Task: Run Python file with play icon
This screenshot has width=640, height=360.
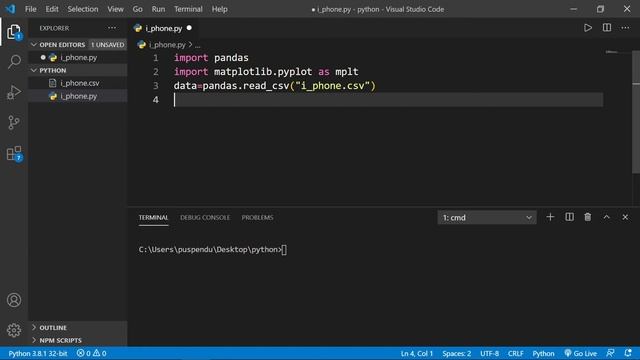Action: coord(588,28)
